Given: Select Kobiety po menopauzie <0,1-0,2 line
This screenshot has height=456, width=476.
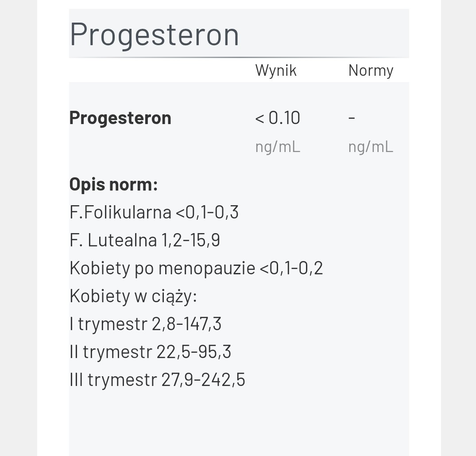Looking at the screenshot, I should pyautogui.click(x=196, y=268).
